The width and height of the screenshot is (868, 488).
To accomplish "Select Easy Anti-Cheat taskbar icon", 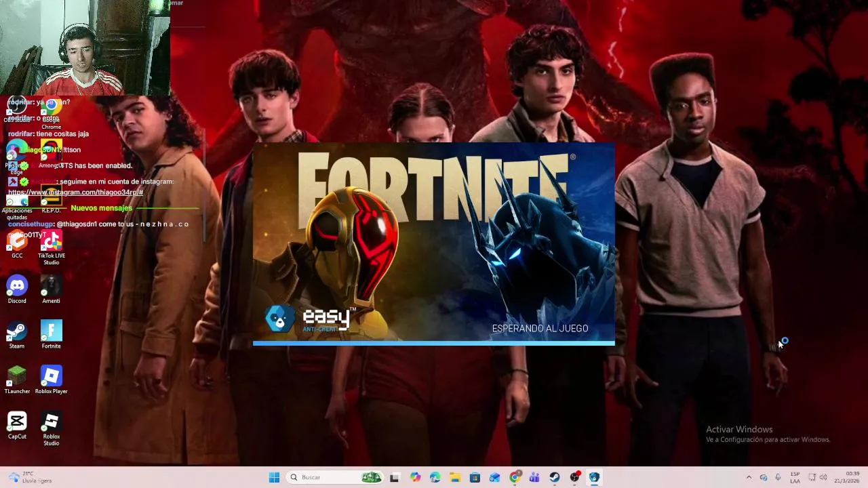I will [x=594, y=477].
